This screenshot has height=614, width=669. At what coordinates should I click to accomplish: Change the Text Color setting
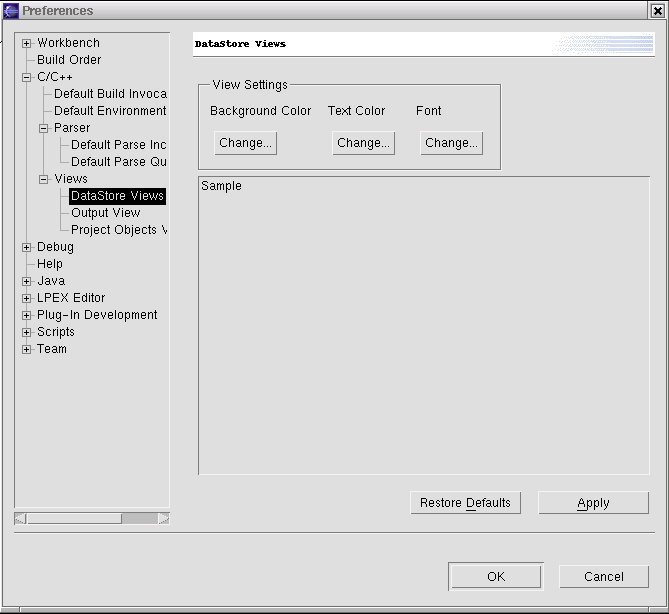tap(363, 143)
